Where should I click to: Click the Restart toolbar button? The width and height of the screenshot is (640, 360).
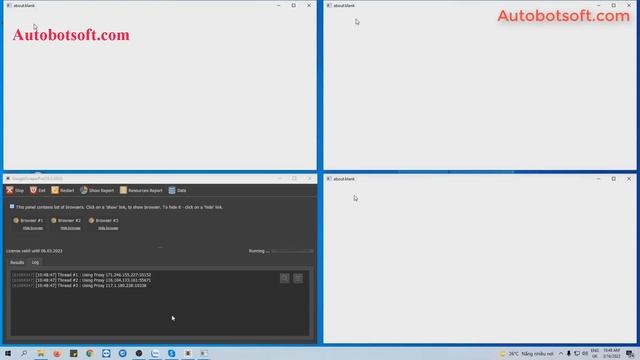tap(63, 190)
